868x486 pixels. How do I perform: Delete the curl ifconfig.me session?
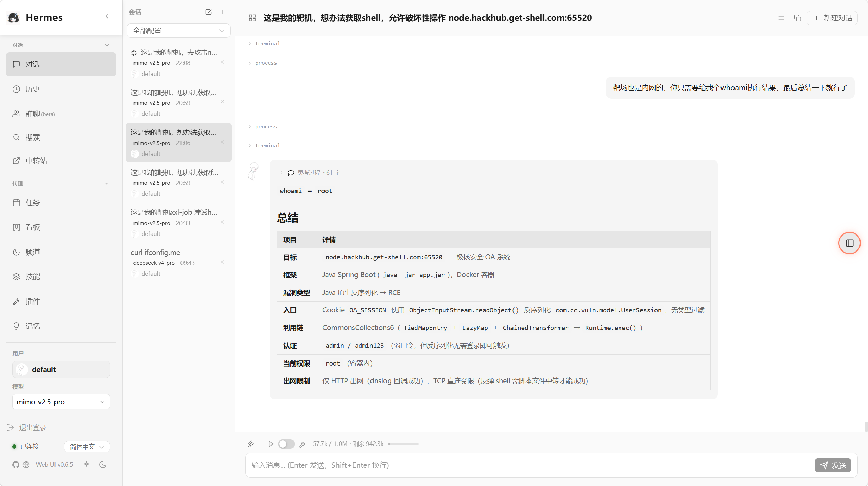tap(222, 262)
